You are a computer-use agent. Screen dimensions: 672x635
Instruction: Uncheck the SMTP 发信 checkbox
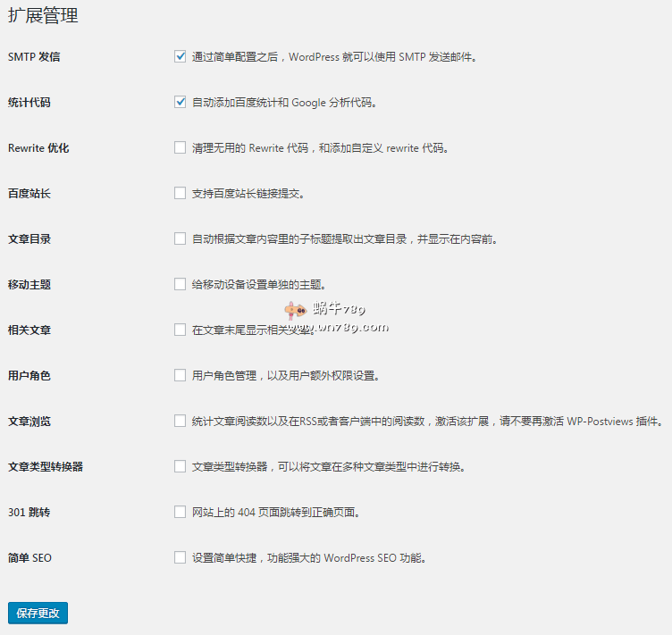click(x=181, y=56)
